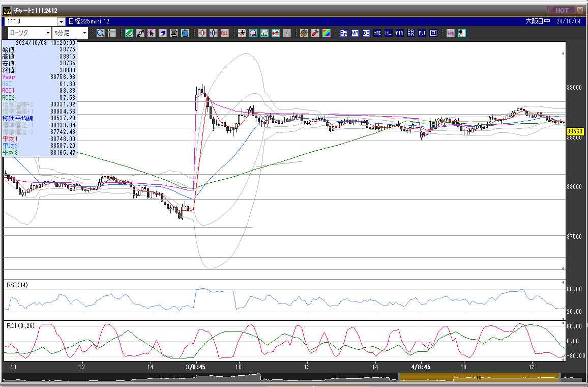Toggle the square frame indicator icon

[433, 33]
